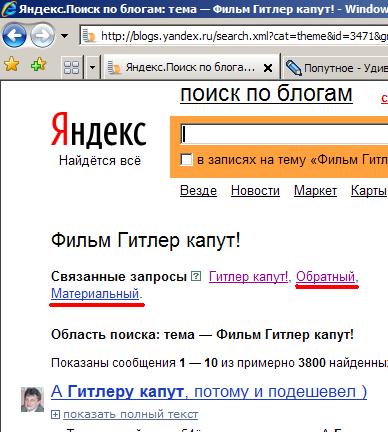Viewport: 388px width, 438px height.
Task: Go back with the browser Back arrow
Action: click(x=14, y=35)
